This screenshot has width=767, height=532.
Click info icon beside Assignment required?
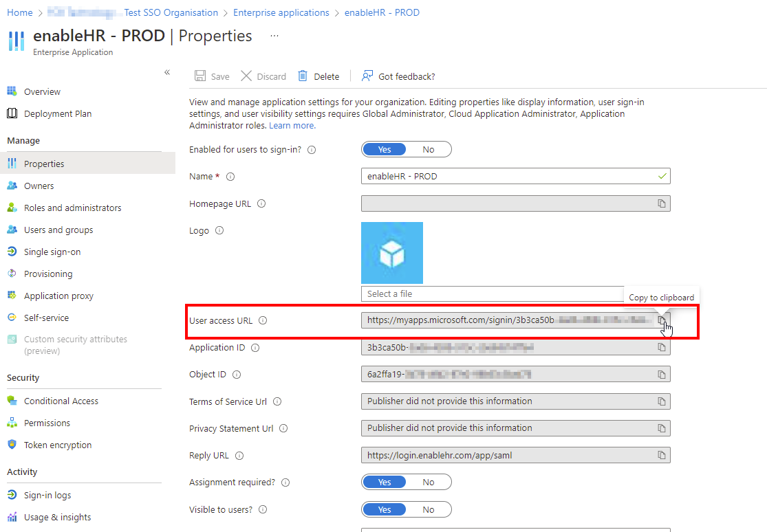pyautogui.click(x=285, y=483)
